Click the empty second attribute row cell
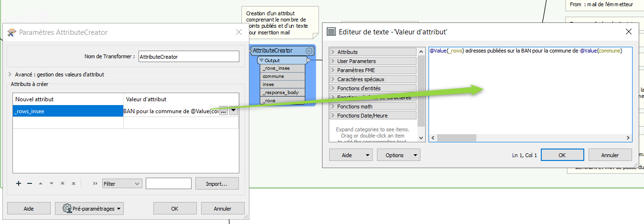Screen dimensions: 644x224 coord(68,123)
